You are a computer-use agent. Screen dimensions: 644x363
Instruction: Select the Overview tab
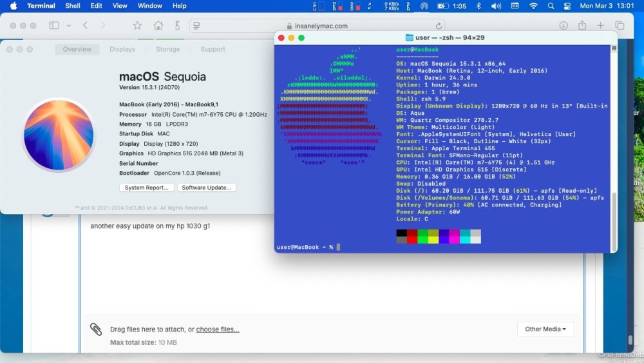pyautogui.click(x=77, y=49)
